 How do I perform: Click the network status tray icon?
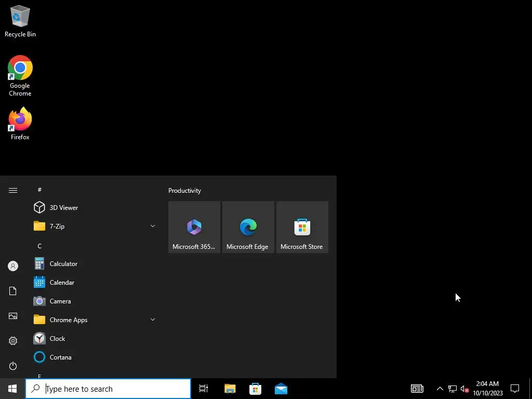[x=453, y=389]
